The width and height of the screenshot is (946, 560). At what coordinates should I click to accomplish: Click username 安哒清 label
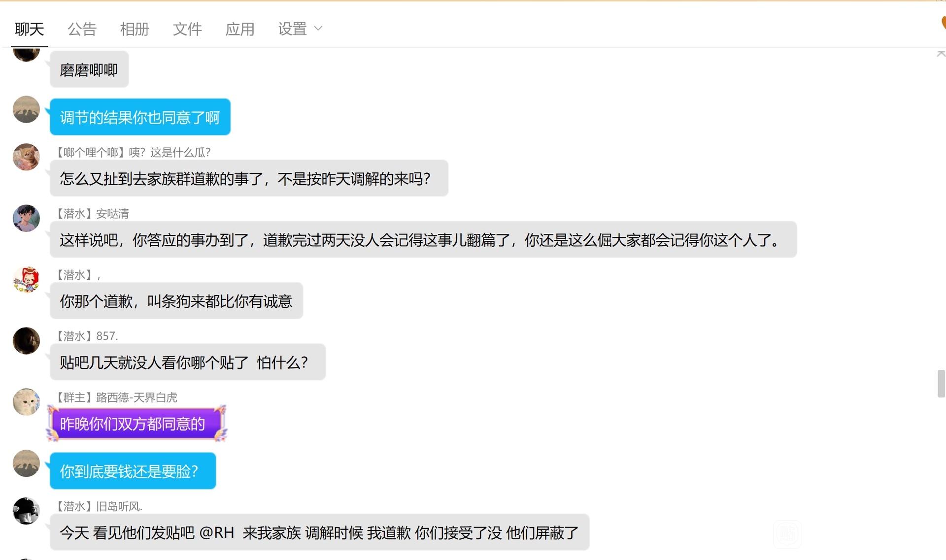pyautogui.click(x=112, y=214)
